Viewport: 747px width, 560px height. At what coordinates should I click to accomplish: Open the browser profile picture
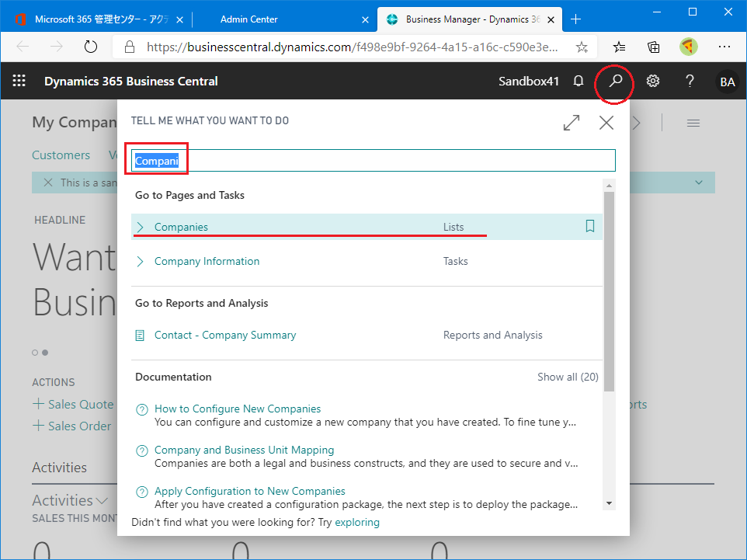pos(689,47)
